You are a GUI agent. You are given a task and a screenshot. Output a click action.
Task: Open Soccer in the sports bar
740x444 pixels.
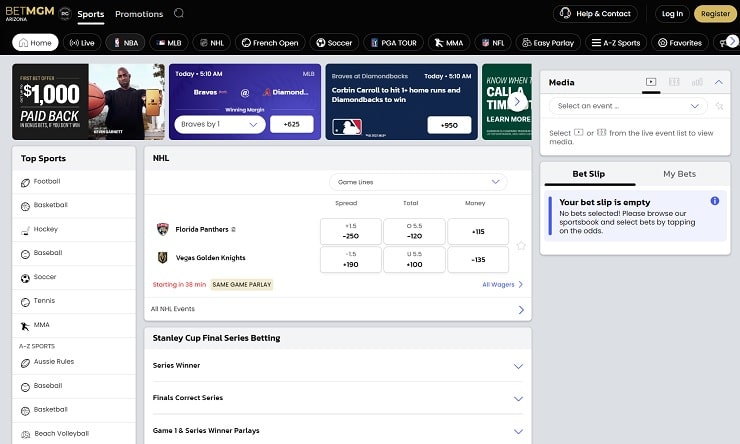pyautogui.click(x=334, y=42)
